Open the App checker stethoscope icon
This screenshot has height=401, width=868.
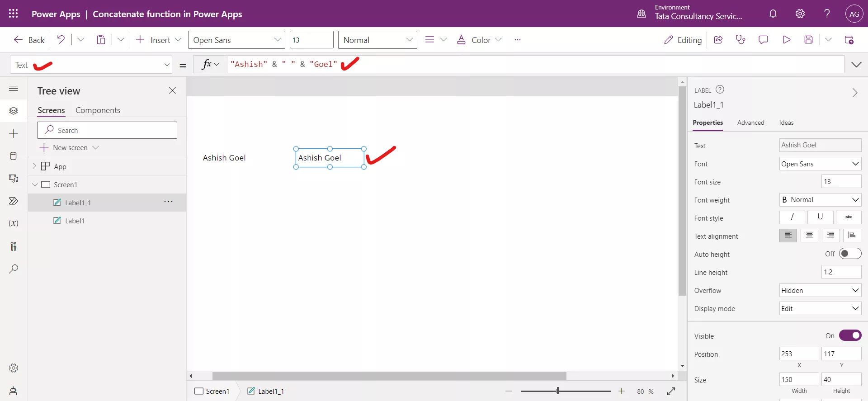pos(741,40)
